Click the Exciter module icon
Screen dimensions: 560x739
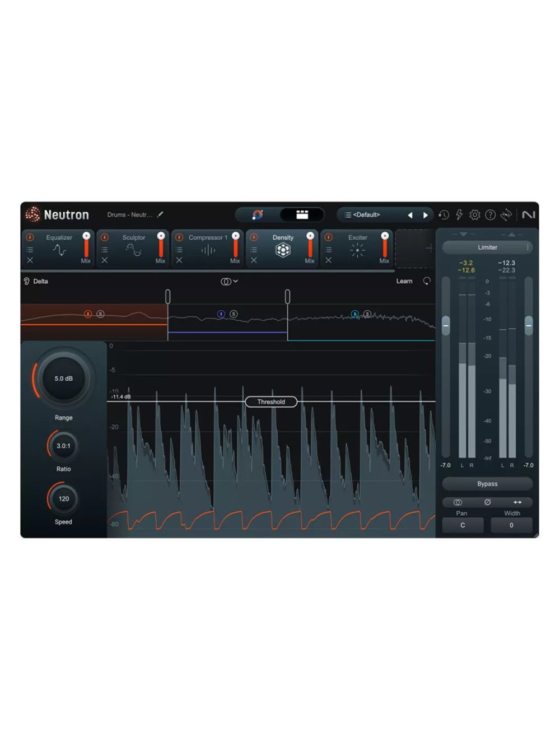(x=357, y=250)
